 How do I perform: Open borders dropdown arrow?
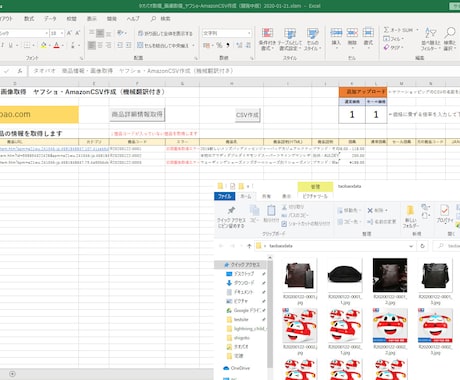[34, 45]
